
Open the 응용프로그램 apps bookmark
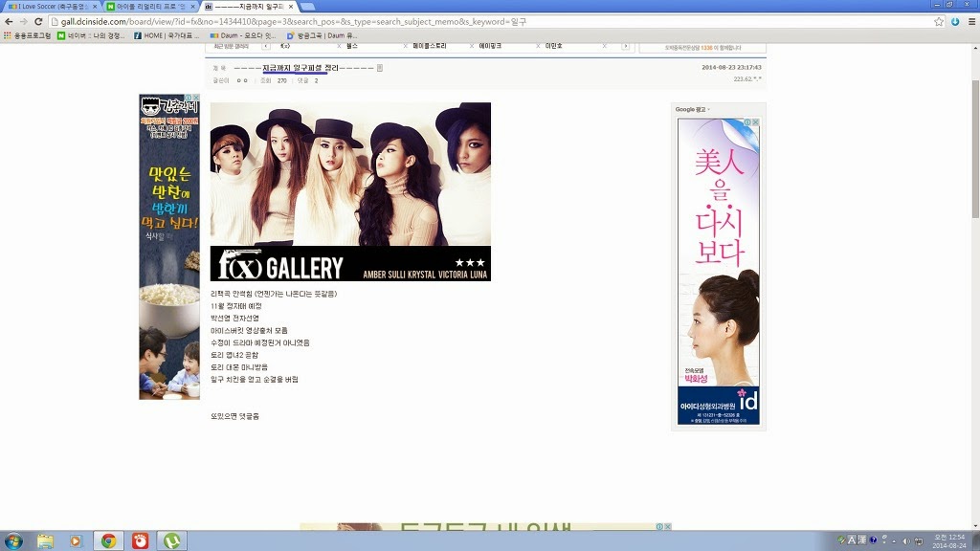point(28,35)
